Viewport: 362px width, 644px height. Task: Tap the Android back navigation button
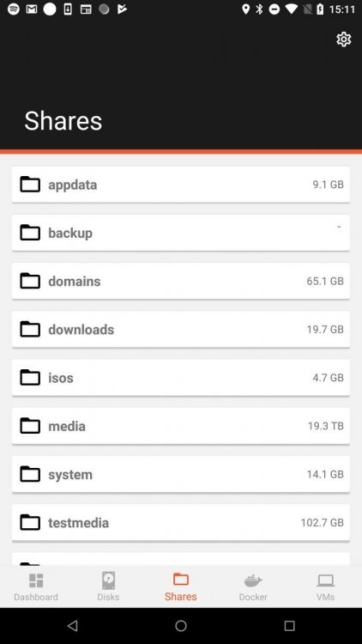72,625
